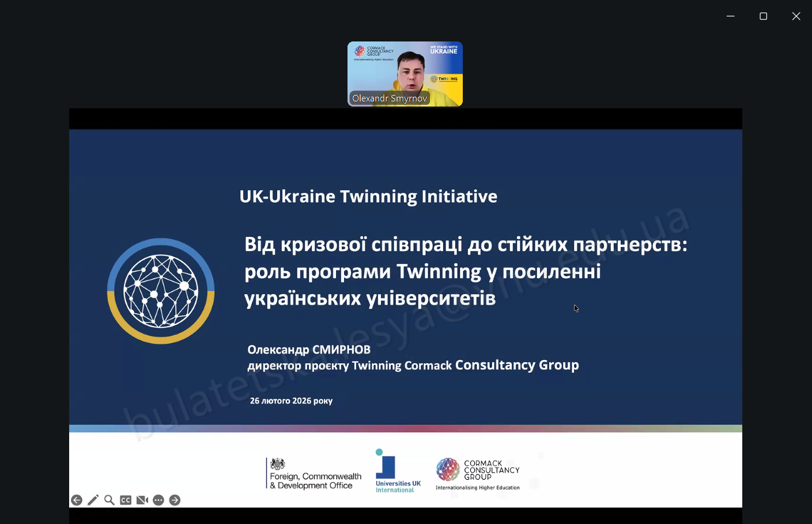Select the pen annotation tool
812x524 pixels.
(93, 500)
